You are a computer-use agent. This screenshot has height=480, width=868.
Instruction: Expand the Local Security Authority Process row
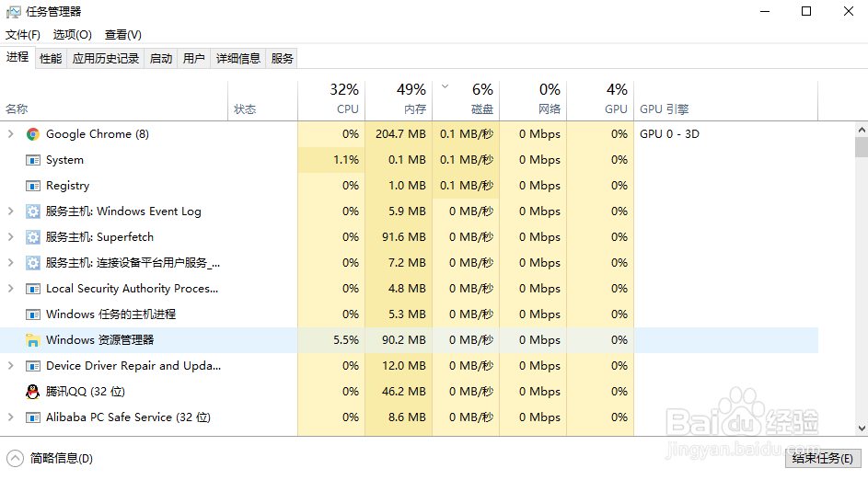[x=10, y=289]
